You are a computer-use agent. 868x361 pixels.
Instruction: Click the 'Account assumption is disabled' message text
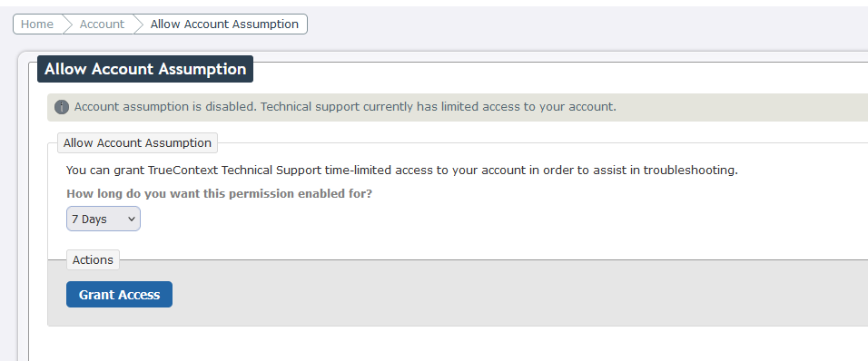pyautogui.click(x=345, y=107)
